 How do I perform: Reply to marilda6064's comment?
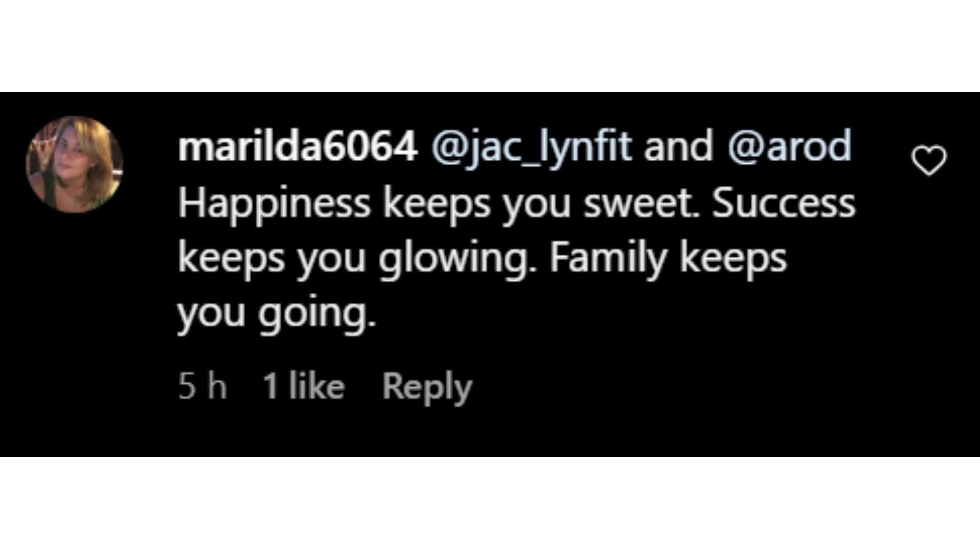pos(427,387)
